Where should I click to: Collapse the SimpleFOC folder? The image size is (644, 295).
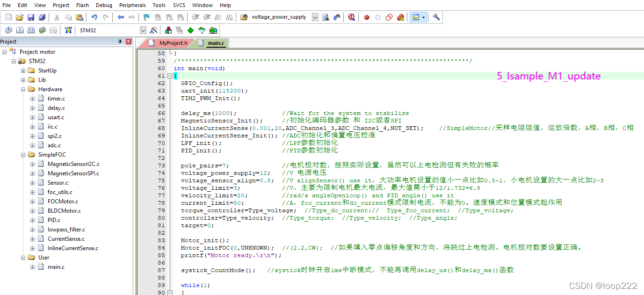[23, 155]
